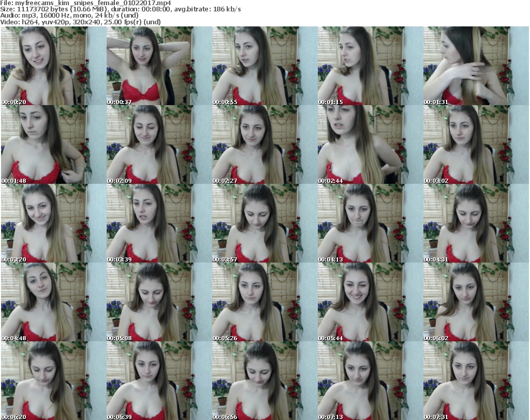The height and width of the screenshot is (420, 530).
Task: Open the frame stamped 00:07:13
Action: pyautogui.click(x=370, y=381)
